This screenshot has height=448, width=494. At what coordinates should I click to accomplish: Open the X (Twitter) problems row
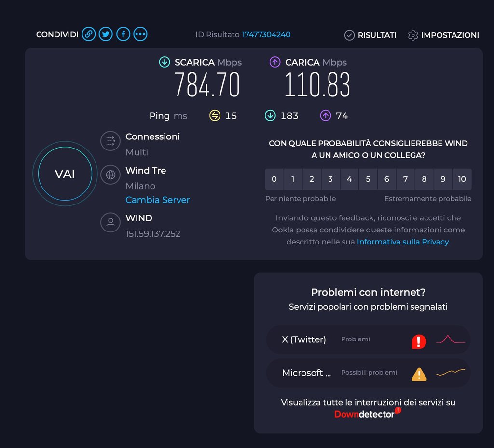coord(368,339)
